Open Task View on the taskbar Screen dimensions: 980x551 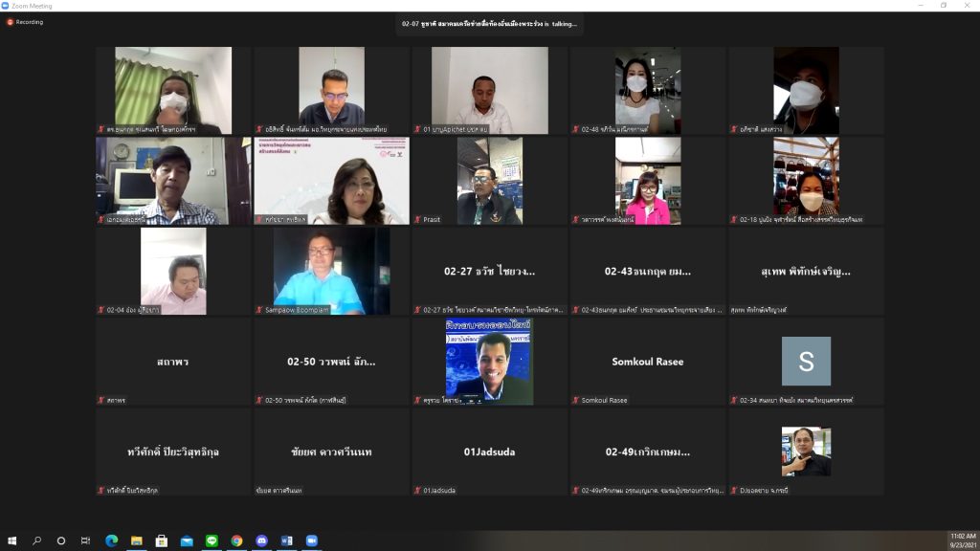(87, 540)
